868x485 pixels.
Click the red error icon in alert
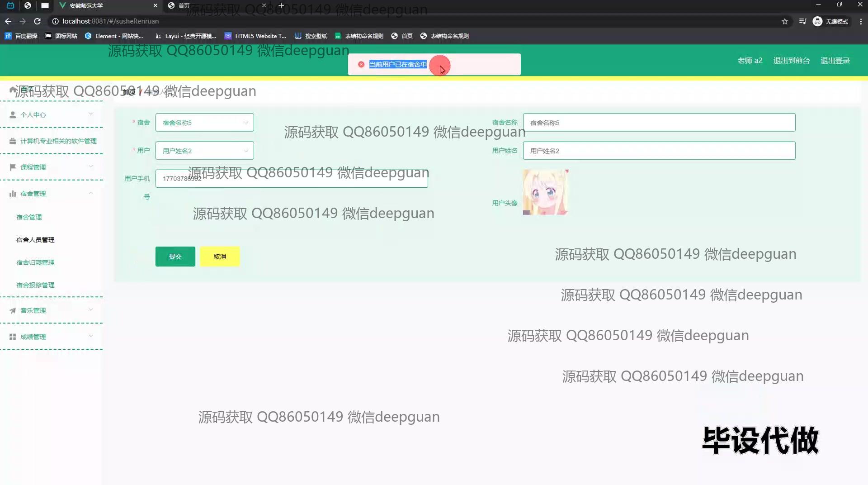coord(361,64)
